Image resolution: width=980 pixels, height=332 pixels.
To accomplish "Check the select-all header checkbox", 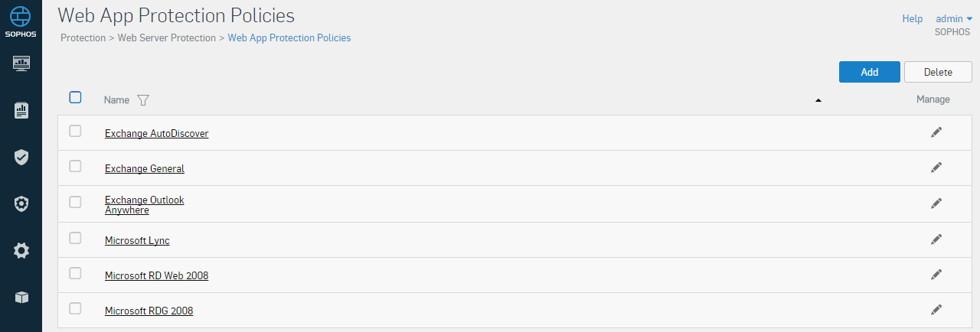I will [x=75, y=97].
